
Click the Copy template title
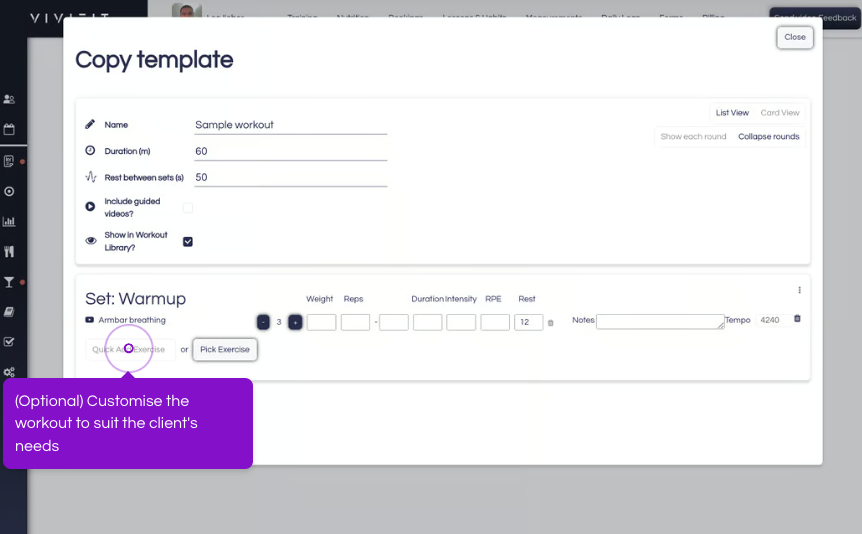(x=154, y=60)
